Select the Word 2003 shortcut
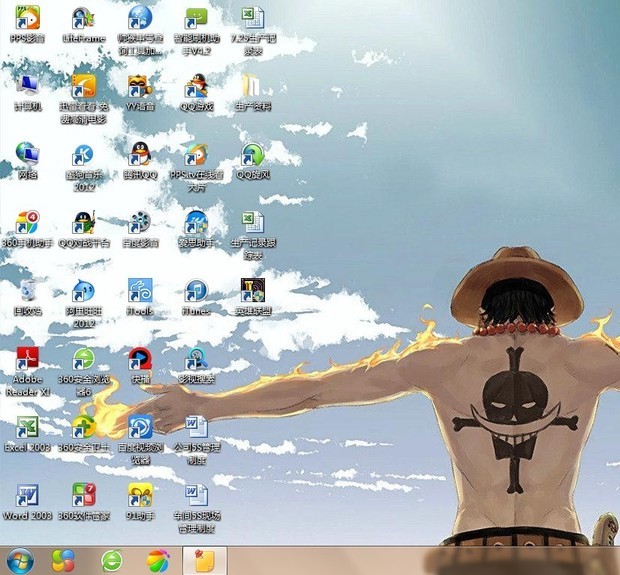 click(28, 496)
